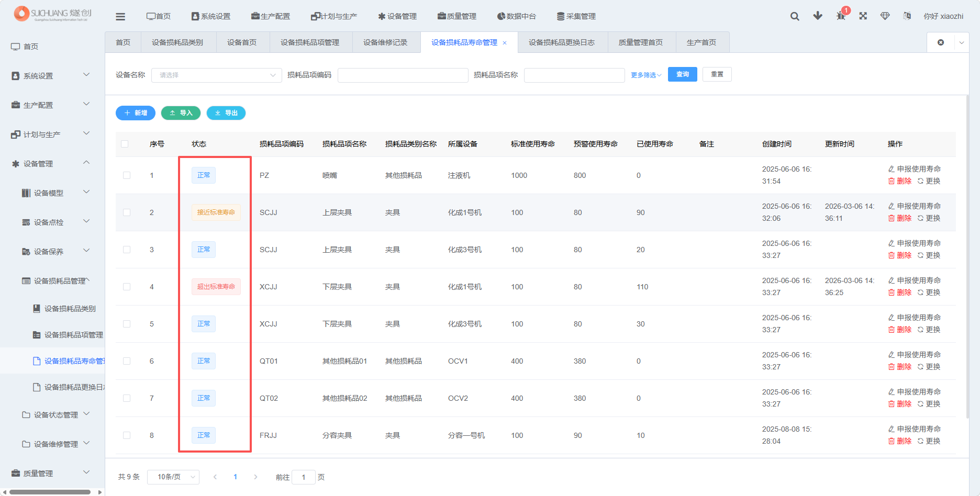Open 采集管理 in the top menu
The width and height of the screenshot is (980, 496).
(x=576, y=16)
